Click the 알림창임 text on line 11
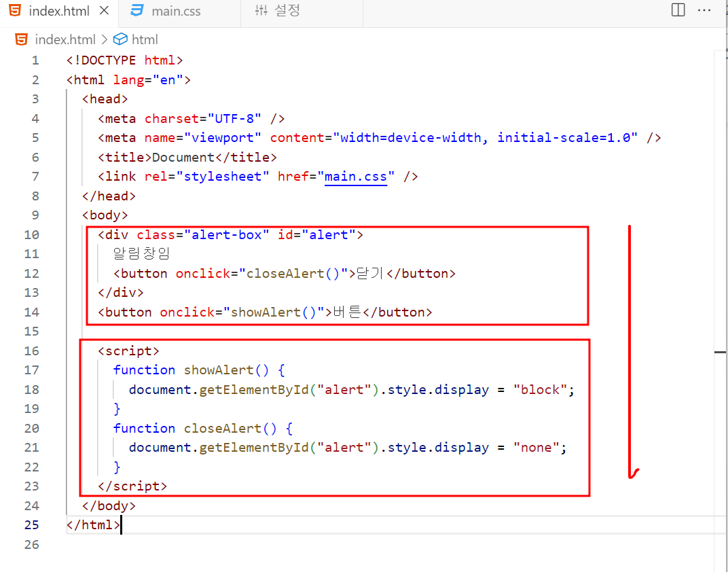This screenshot has height=572, width=728. pyautogui.click(x=142, y=253)
